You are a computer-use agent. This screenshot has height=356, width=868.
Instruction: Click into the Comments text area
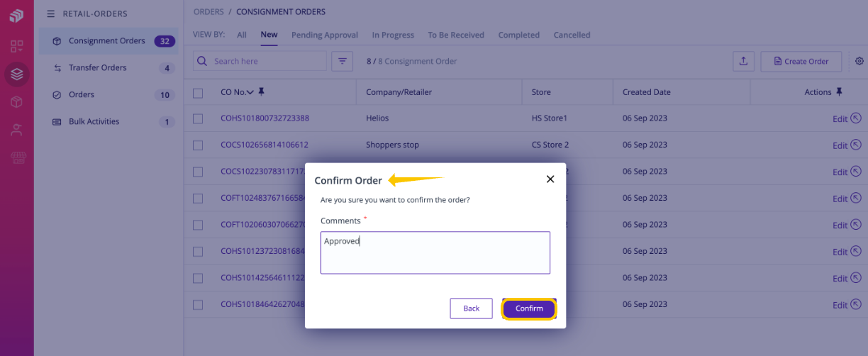(x=435, y=252)
